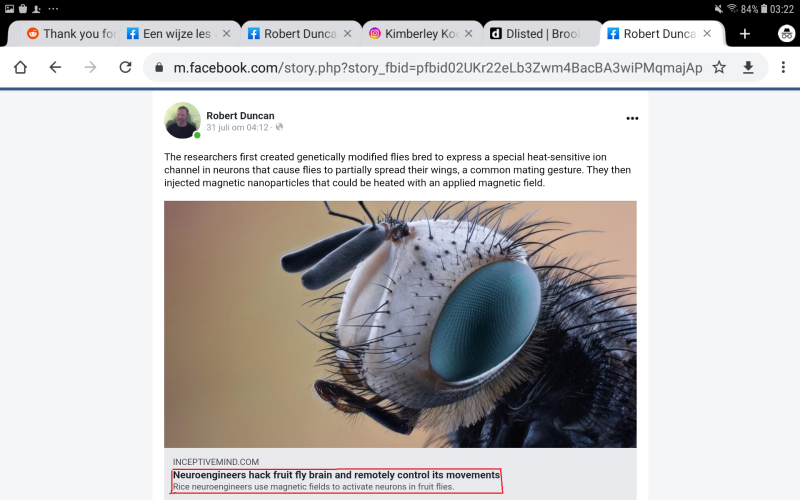Click the Facebook URL address bar
The image size is (800, 500).
point(438,67)
